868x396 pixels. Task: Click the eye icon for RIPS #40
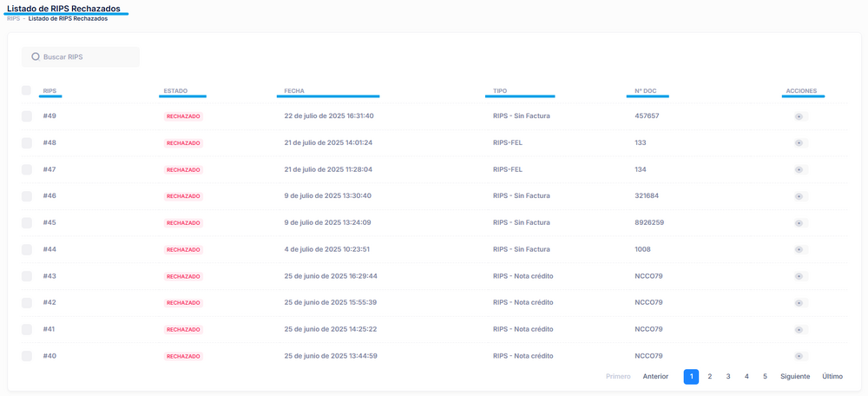[799, 357]
